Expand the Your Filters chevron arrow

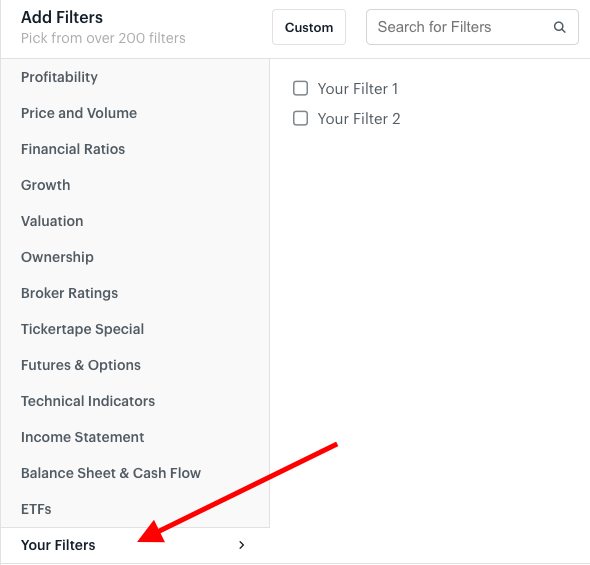242,545
